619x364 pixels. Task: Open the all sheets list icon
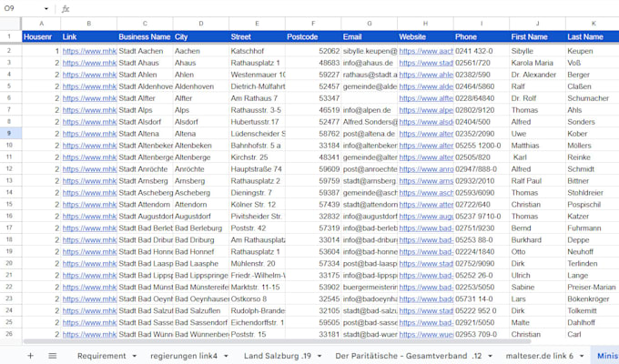coord(53,356)
